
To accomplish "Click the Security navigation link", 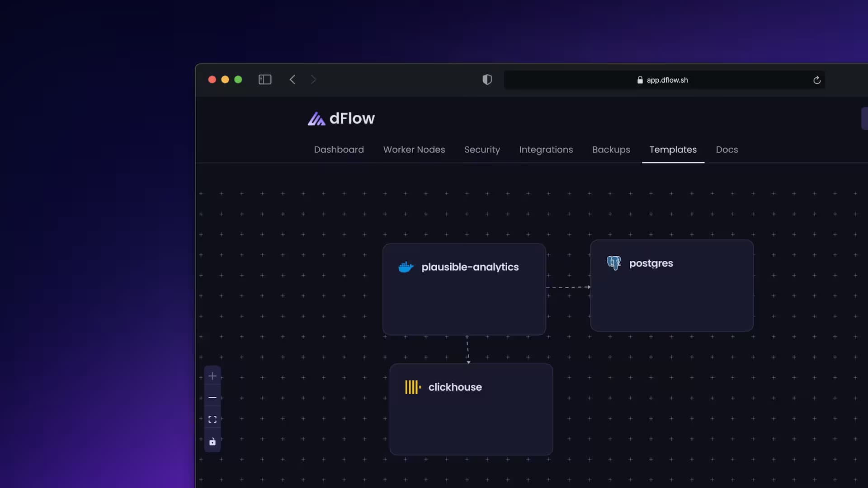I will tap(482, 150).
